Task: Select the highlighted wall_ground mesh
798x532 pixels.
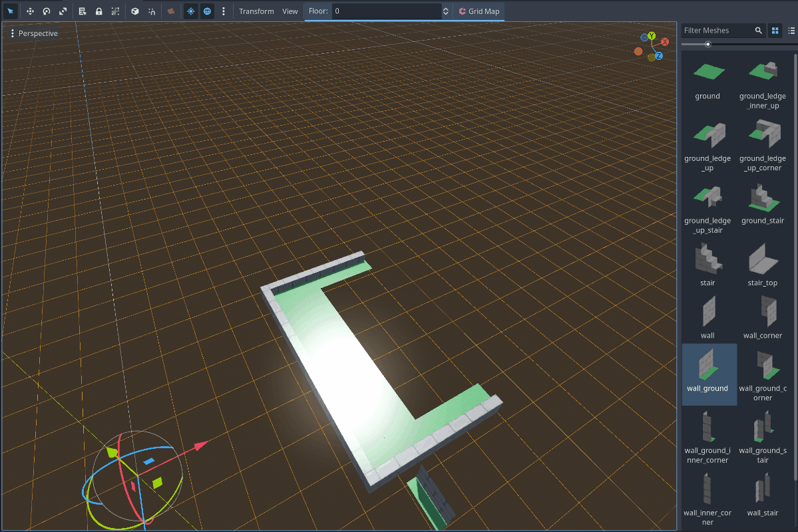Action: (x=709, y=374)
